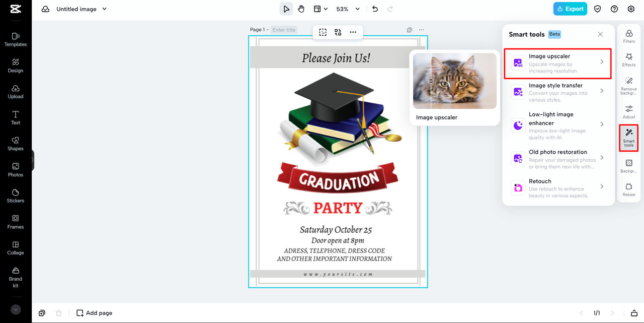Open the Retouch tool
644x323 pixels.
pyautogui.click(x=558, y=188)
